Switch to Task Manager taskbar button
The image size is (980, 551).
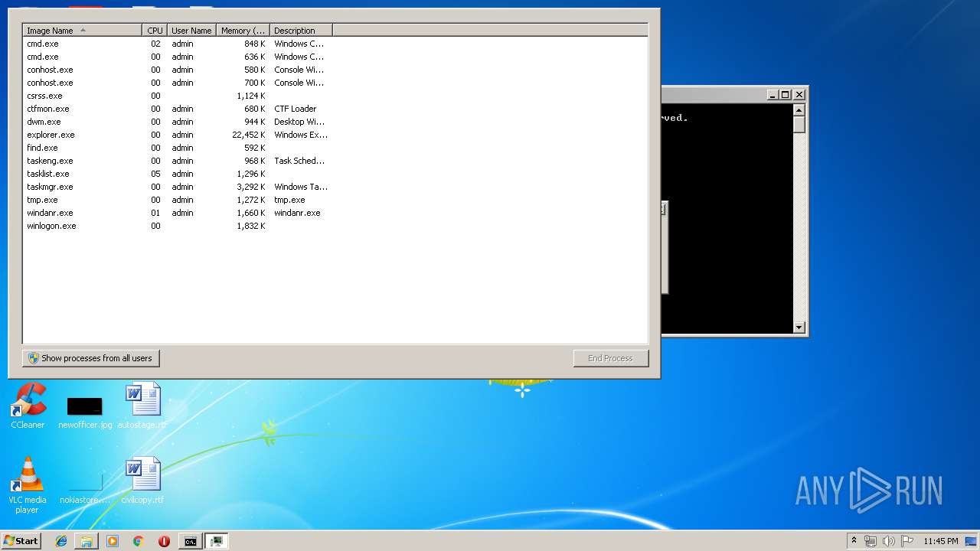(217, 541)
